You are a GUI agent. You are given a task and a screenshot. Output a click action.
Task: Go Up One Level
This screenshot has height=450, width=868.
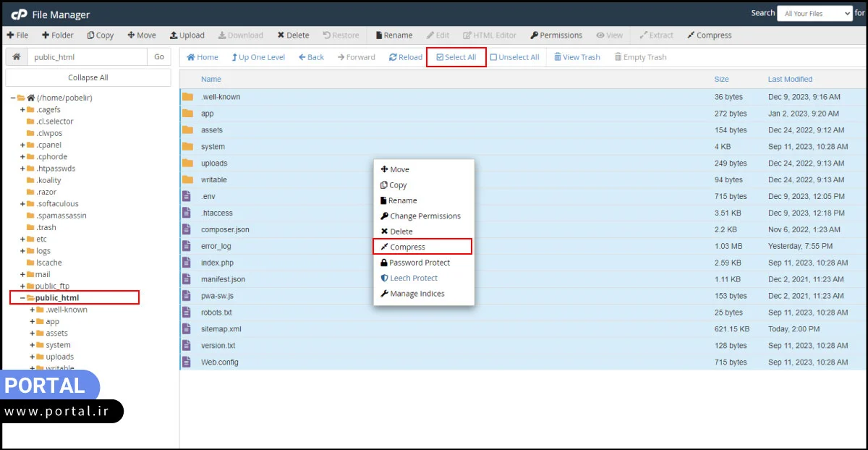(258, 57)
